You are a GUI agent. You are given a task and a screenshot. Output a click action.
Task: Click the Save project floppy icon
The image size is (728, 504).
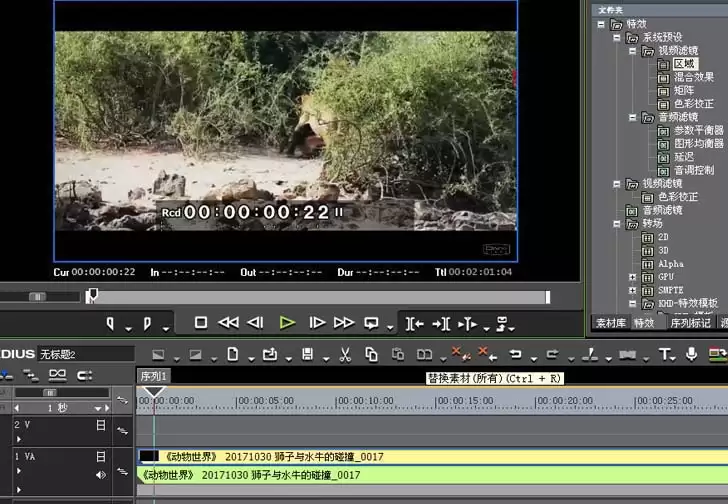[307, 355]
